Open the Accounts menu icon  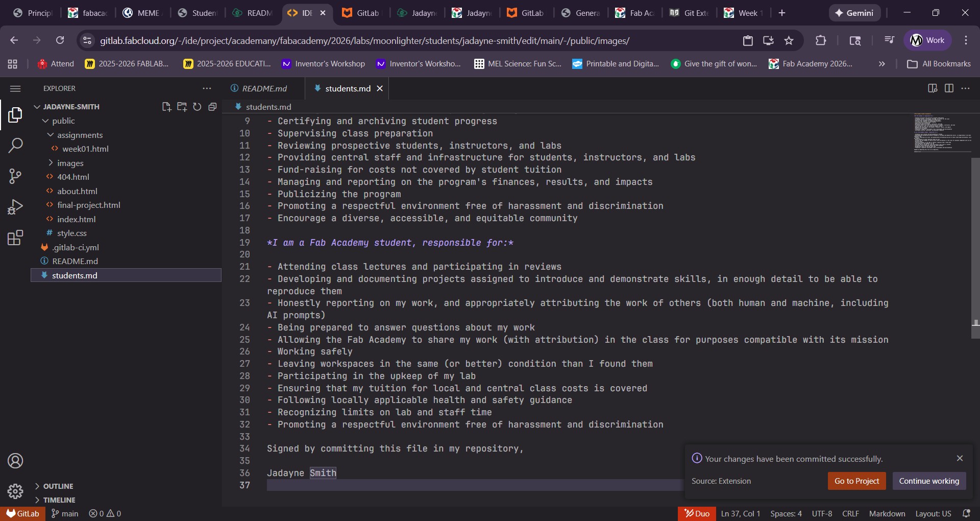(15, 461)
